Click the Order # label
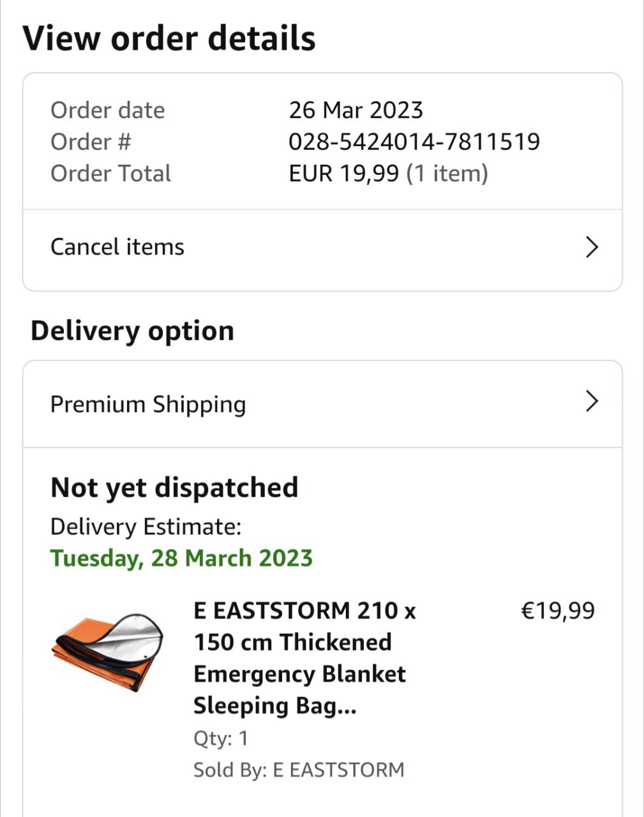 click(x=91, y=142)
